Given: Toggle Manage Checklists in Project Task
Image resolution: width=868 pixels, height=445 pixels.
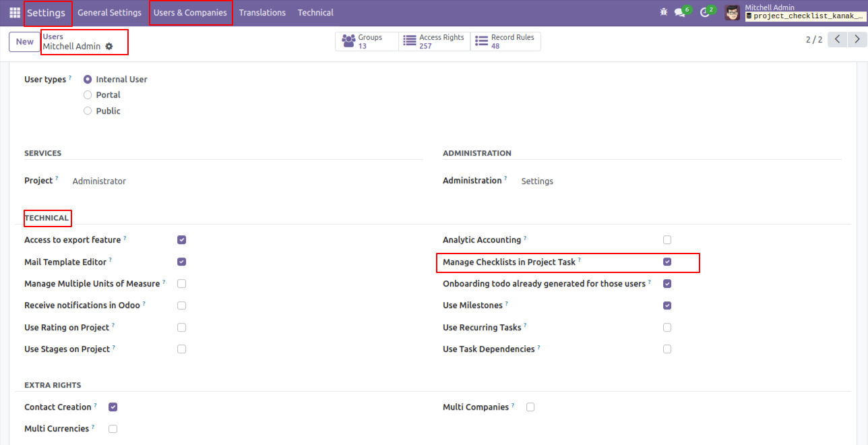Looking at the screenshot, I should 667,262.
